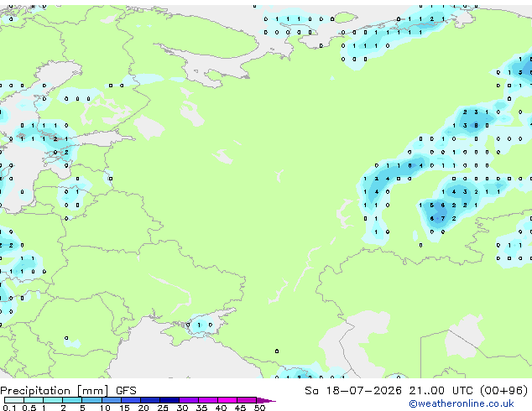This screenshot has height=411, width=532.
Task: Select the dark blue swatch between 25 and 30
Action: pos(170,400)
